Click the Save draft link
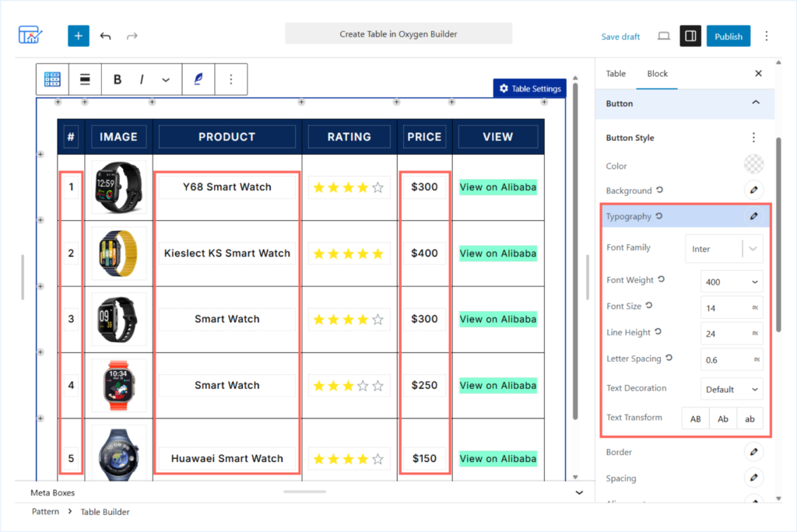Image resolution: width=797 pixels, height=532 pixels. point(620,37)
